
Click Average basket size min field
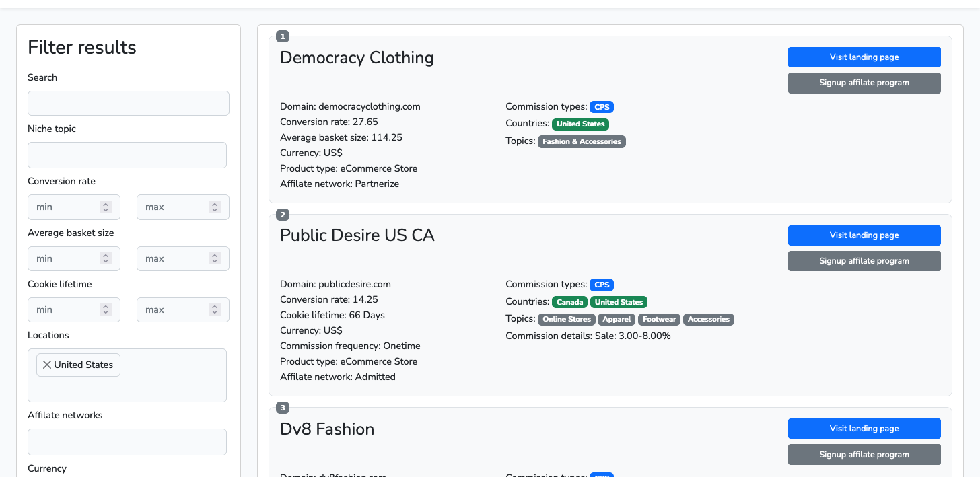(x=74, y=259)
